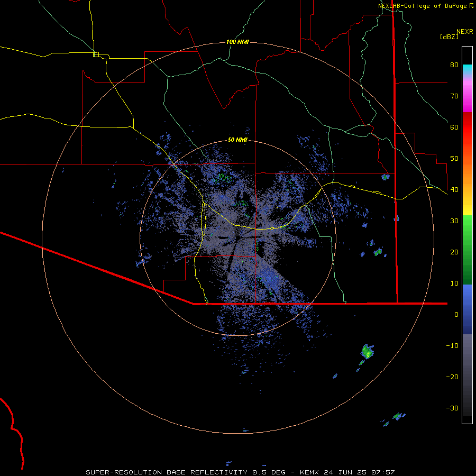Click the -30 value on the dBZ scale
Image resolution: width=476 pixels, height=476 pixels.
pos(452,408)
